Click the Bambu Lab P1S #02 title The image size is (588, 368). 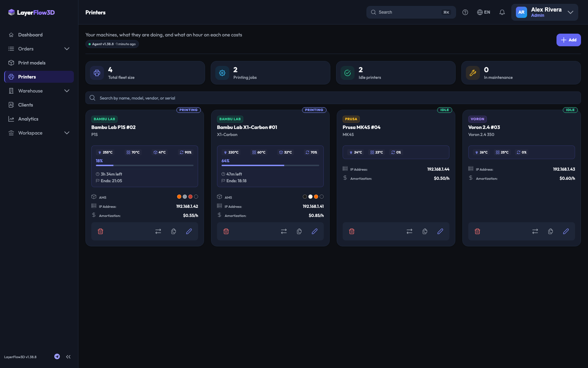113,127
